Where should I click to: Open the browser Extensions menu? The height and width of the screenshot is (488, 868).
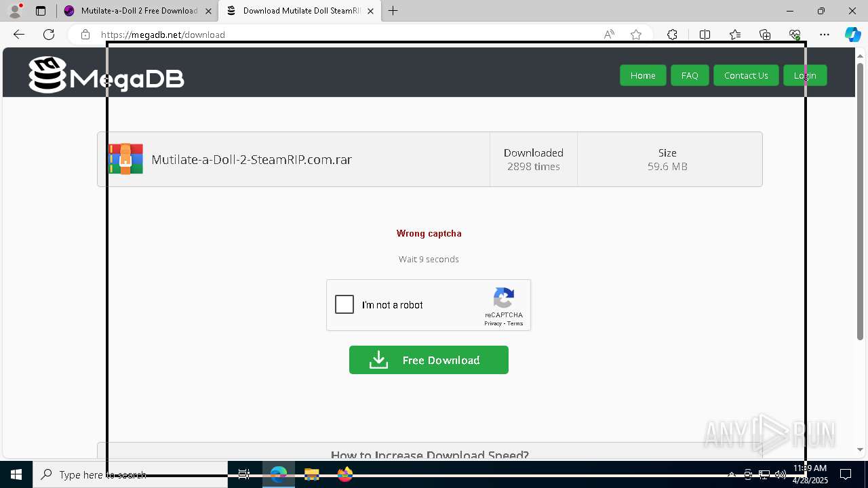point(672,35)
